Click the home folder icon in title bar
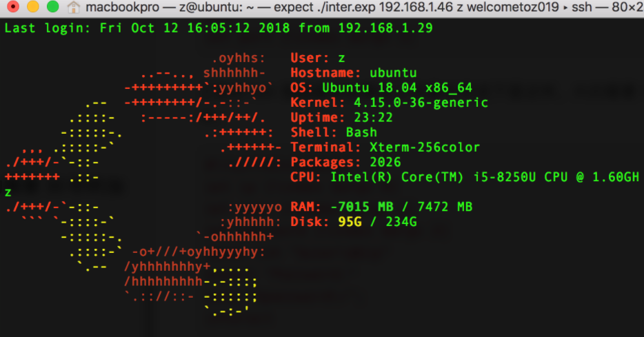This screenshot has height=337, width=644. click(73, 7)
